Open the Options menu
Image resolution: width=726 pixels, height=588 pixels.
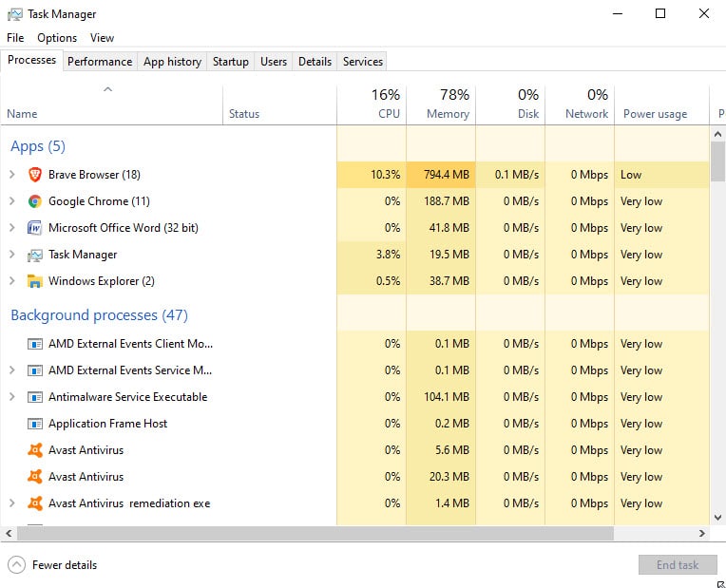click(57, 38)
